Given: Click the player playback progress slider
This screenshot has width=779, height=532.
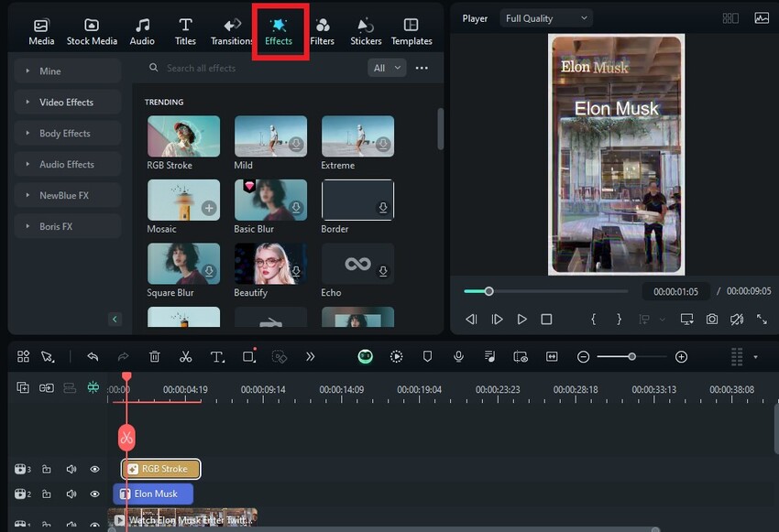Looking at the screenshot, I should pos(545,291).
